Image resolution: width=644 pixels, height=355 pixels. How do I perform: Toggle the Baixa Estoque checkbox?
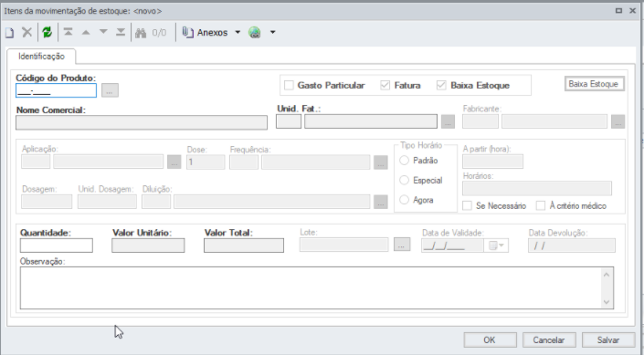pos(441,86)
